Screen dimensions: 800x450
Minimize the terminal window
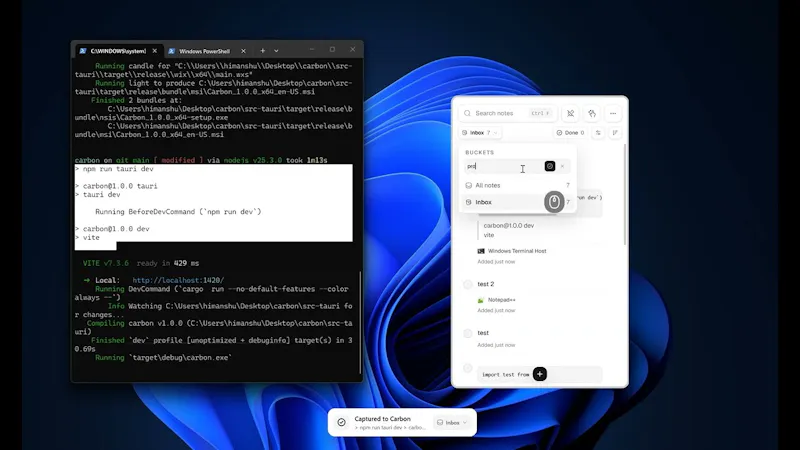(312, 49)
